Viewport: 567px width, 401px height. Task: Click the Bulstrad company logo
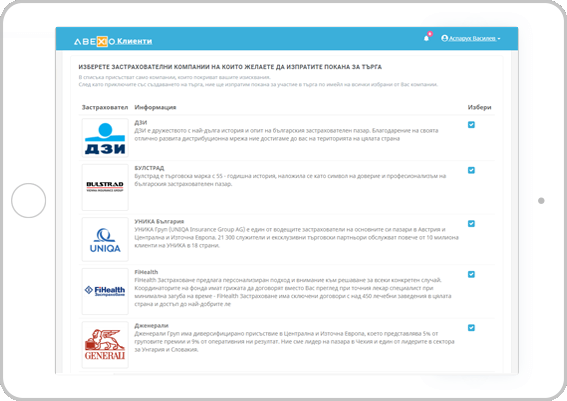point(105,187)
